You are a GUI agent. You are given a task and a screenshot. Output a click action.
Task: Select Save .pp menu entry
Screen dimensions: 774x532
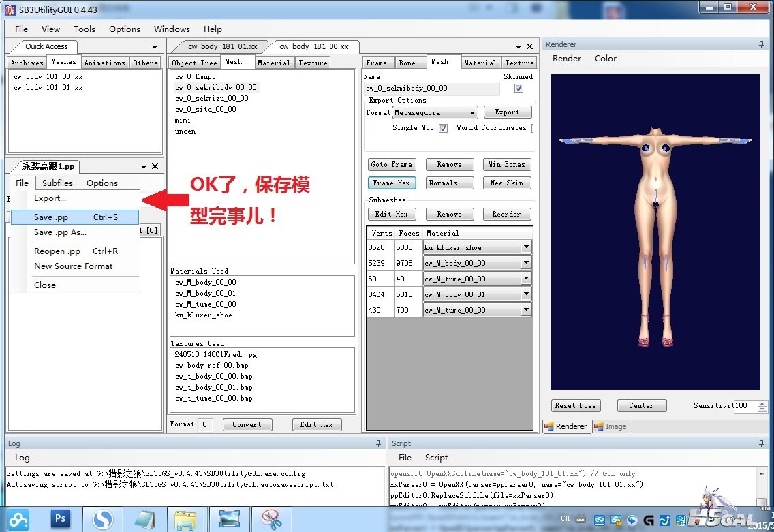(x=75, y=217)
